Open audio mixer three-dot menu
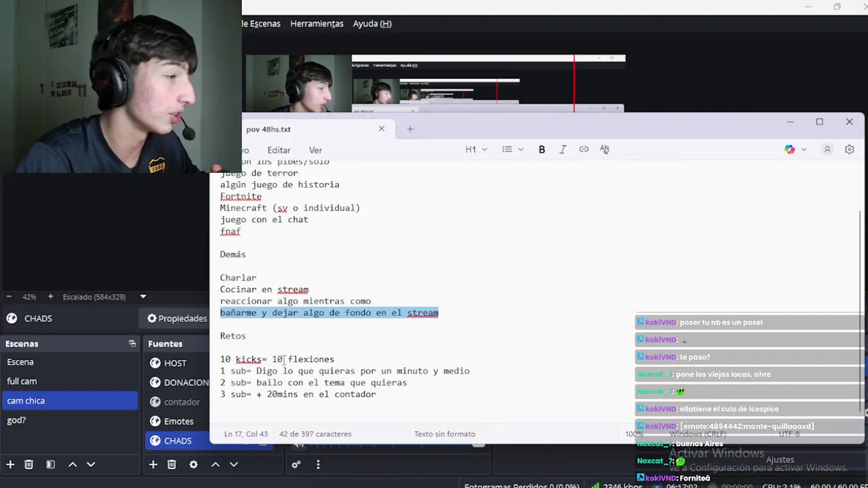The width and height of the screenshot is (868, 488). coord(318,464)
